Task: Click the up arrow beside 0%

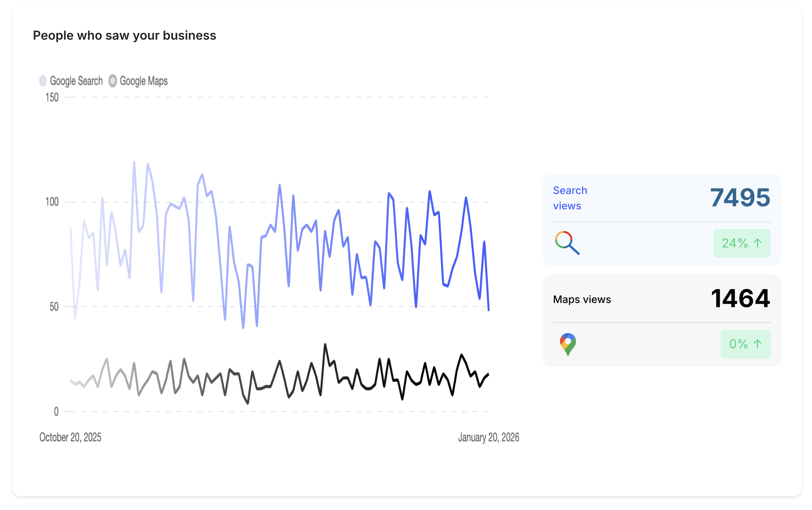Action: (757, 344)
